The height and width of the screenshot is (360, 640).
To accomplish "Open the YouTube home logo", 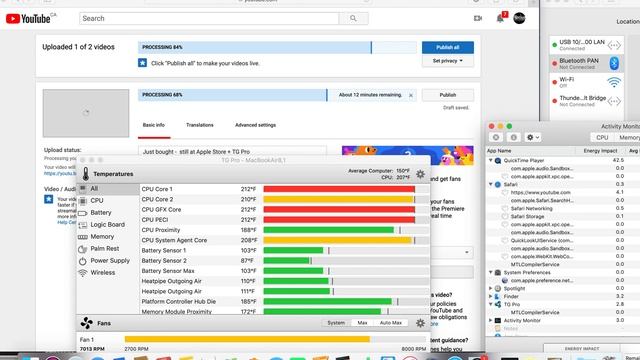I will 29,18.
